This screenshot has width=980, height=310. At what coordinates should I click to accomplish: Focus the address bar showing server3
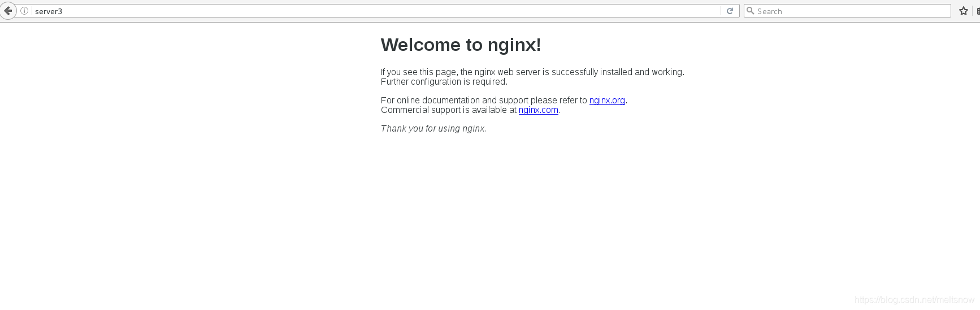tap(376, 11)
